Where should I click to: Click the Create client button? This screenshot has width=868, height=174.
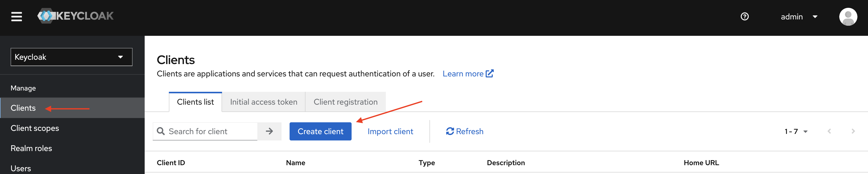(x=320, y=131)
